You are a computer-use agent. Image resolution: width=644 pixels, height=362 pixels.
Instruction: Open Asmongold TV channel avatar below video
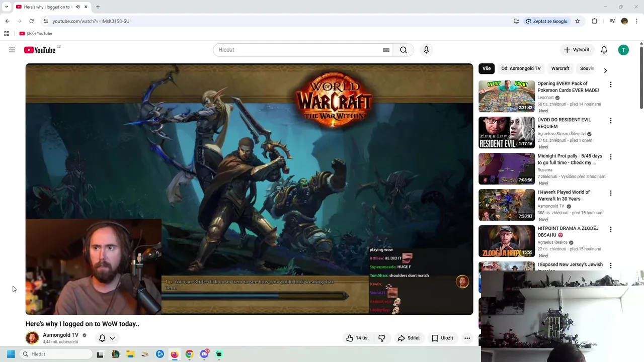(x=32, y=338)
